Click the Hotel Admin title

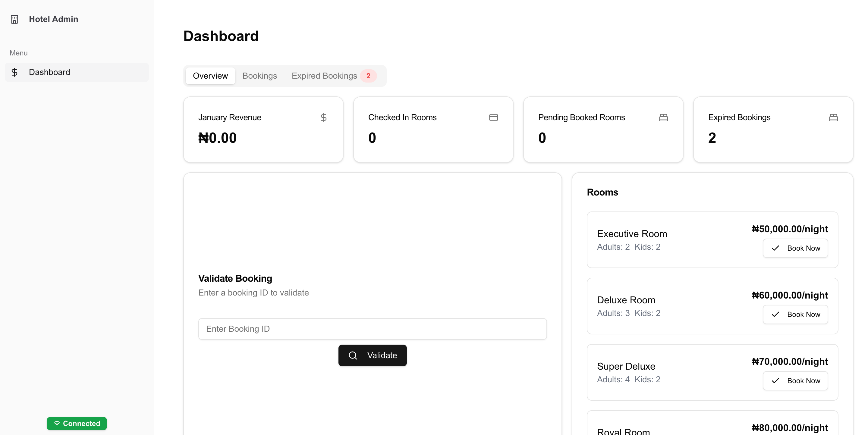53,19
